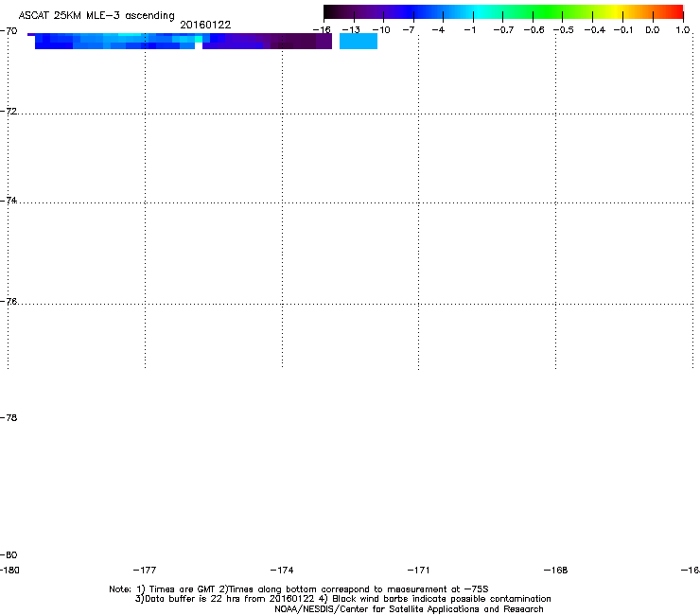Click the -80 latitude label
The width and height of the screenshot is (700, 615).
pyautogui.click(x=9, y=554)
